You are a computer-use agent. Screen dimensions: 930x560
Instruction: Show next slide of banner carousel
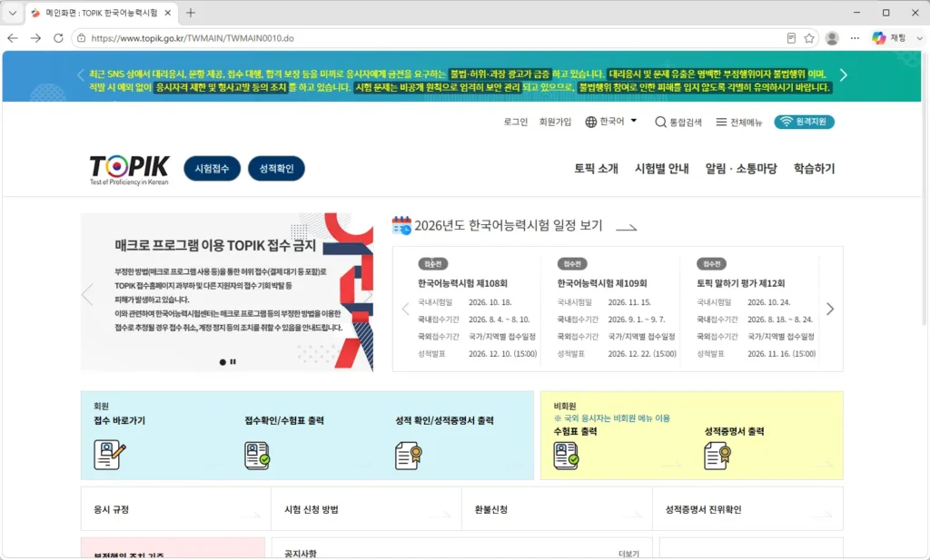point(367,294)
